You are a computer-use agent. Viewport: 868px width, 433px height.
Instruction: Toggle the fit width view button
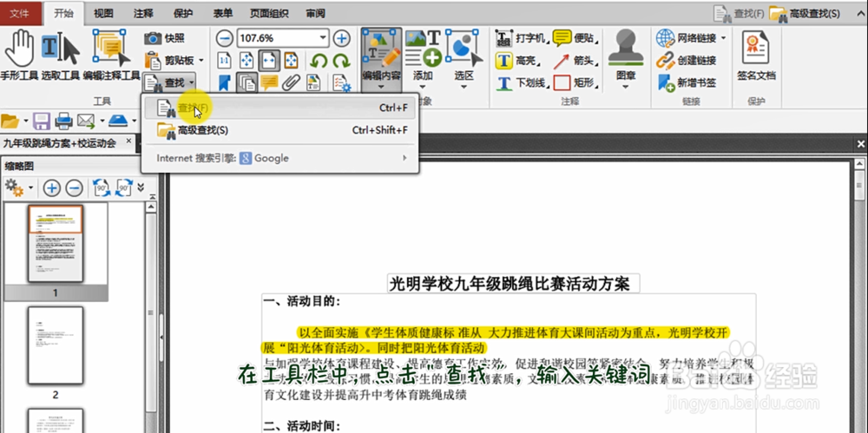[x=269, y=60]
